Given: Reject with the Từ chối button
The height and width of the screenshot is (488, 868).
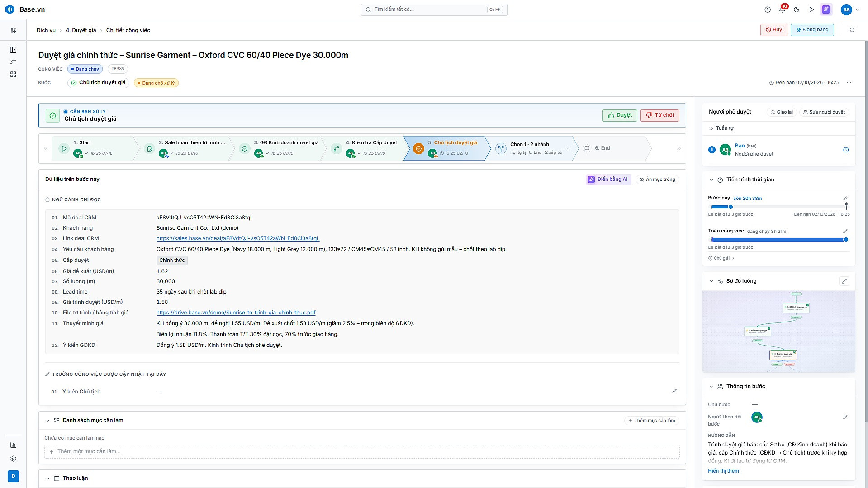Looking at the screenshot, I should pyautogui.click(x=660, y=115).
